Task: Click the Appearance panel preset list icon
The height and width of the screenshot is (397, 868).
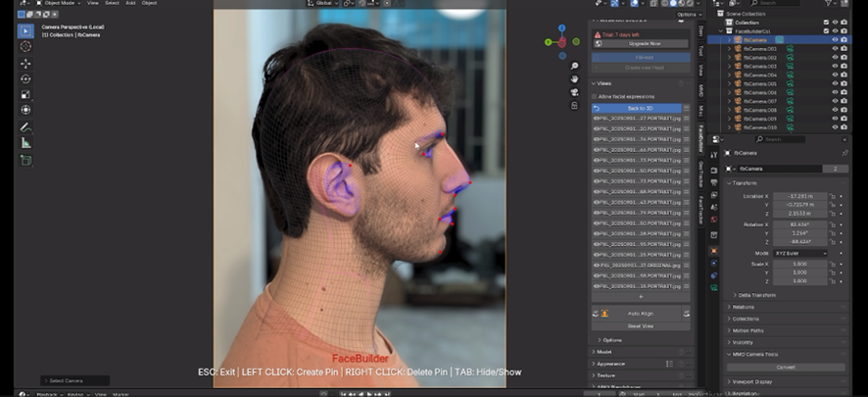Action: [x=669, y=364]
